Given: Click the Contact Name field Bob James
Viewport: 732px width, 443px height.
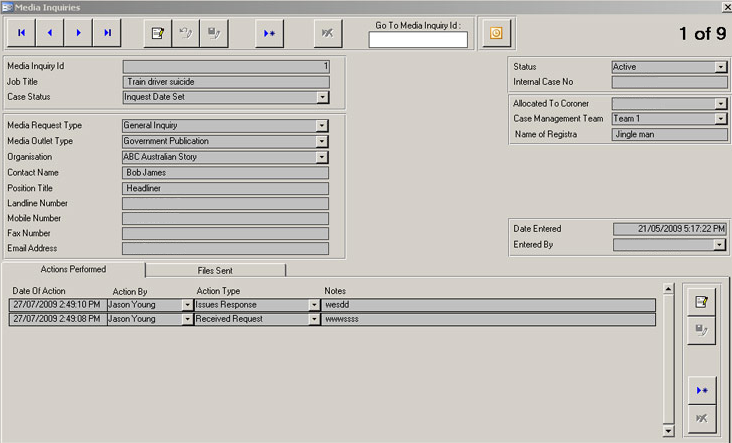Looking at the screenshot, I should pyautogui.click(x=225, y=173).
